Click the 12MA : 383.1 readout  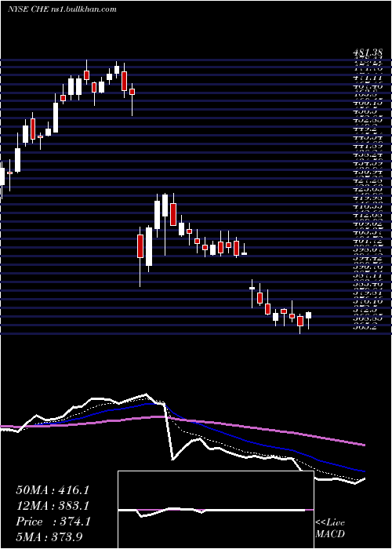(x=53, y=506)
